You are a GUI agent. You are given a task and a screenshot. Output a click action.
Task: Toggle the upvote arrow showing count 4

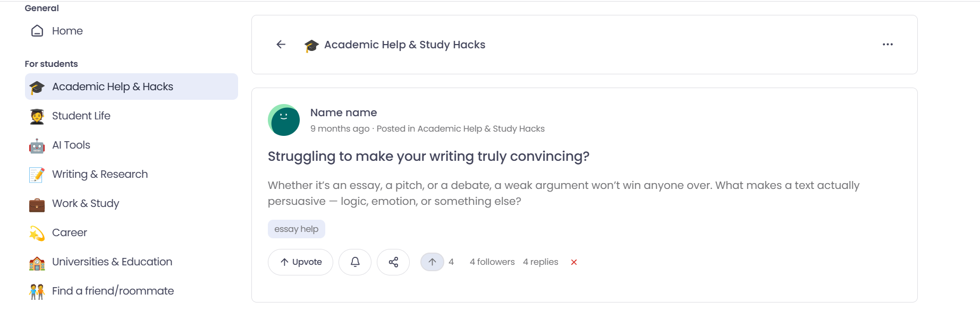coord(432,261)
